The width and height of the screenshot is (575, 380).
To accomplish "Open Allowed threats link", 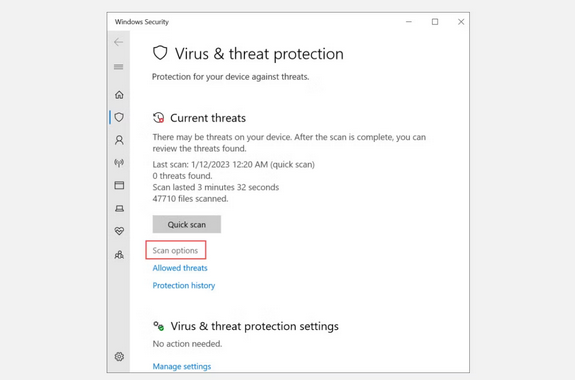I will 180,268.
